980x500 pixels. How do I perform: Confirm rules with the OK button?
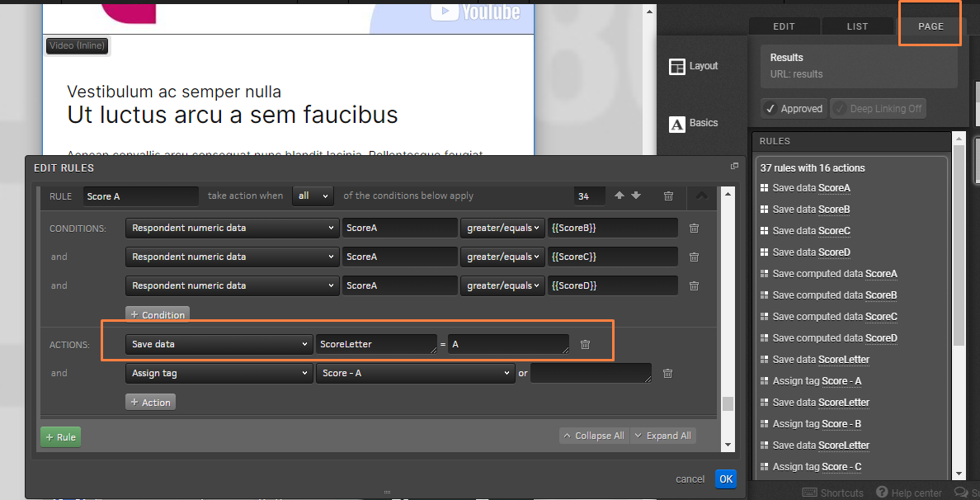pos(726,479)
